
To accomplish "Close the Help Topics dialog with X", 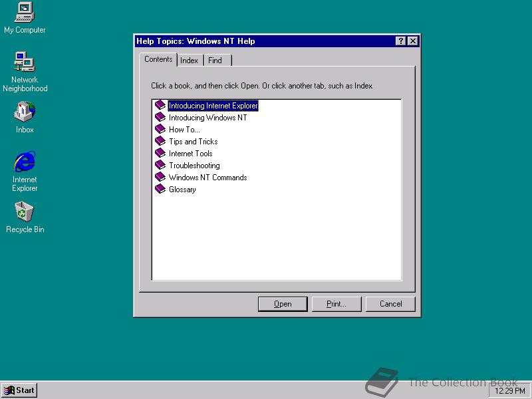I will (412, 41).
